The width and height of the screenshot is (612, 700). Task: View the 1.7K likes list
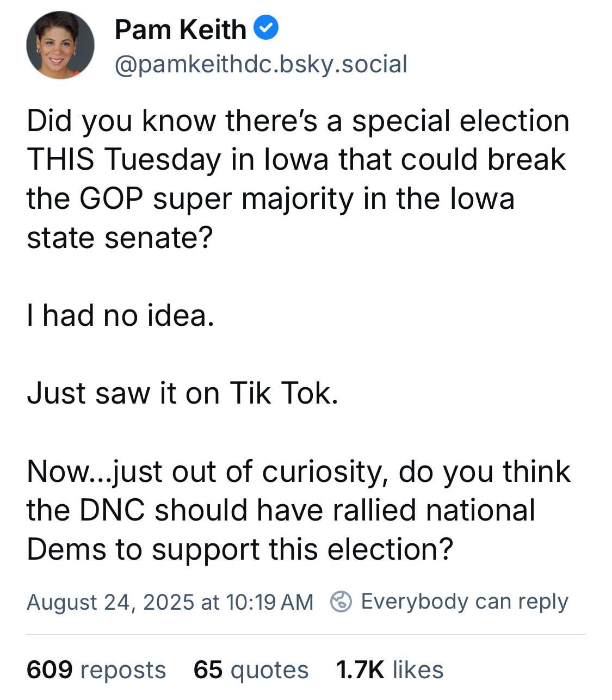(390, 670)
